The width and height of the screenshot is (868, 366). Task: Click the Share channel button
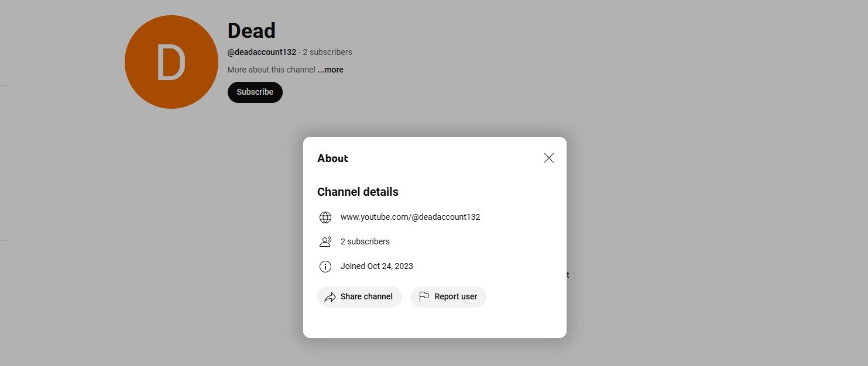359,297
